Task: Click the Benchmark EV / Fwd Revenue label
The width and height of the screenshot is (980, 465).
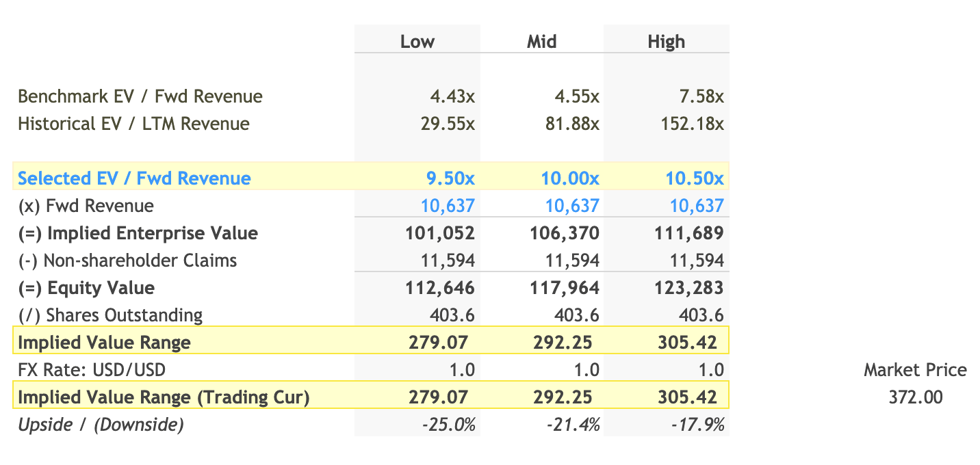Action: [x=140, y=96]
